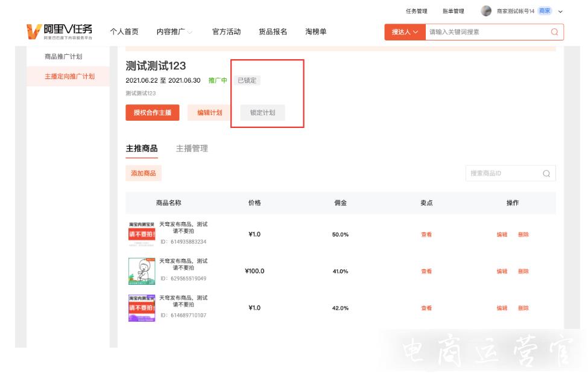Click the 锁定计划 button

point(262,113)
